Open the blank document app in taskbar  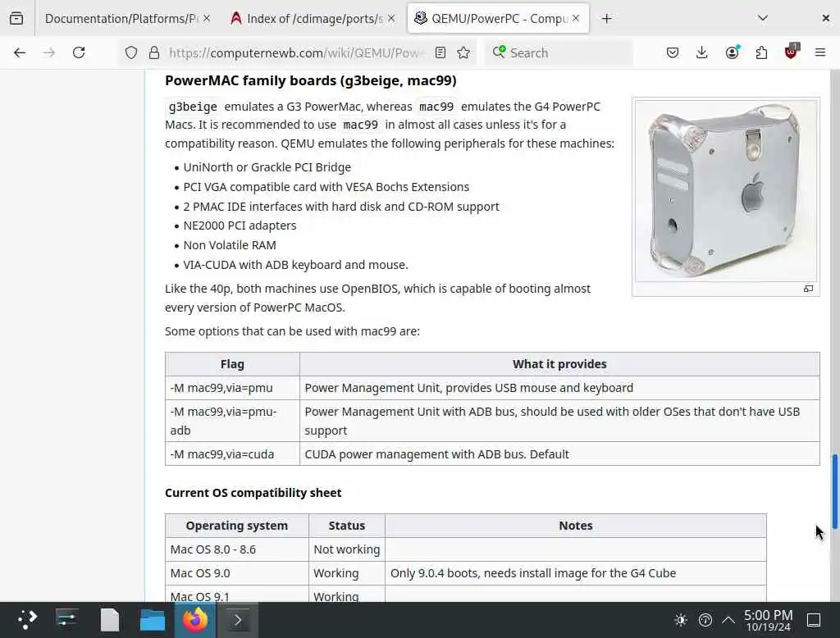pos(110,620)
